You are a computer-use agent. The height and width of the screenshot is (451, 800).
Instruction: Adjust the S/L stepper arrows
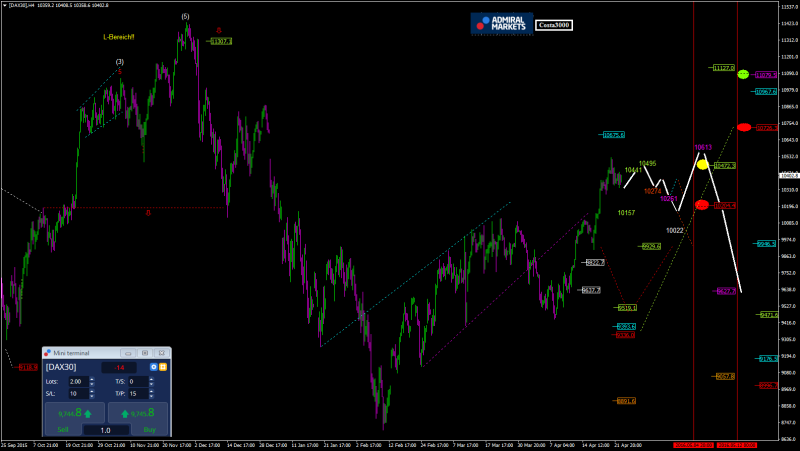click(92, 393)
